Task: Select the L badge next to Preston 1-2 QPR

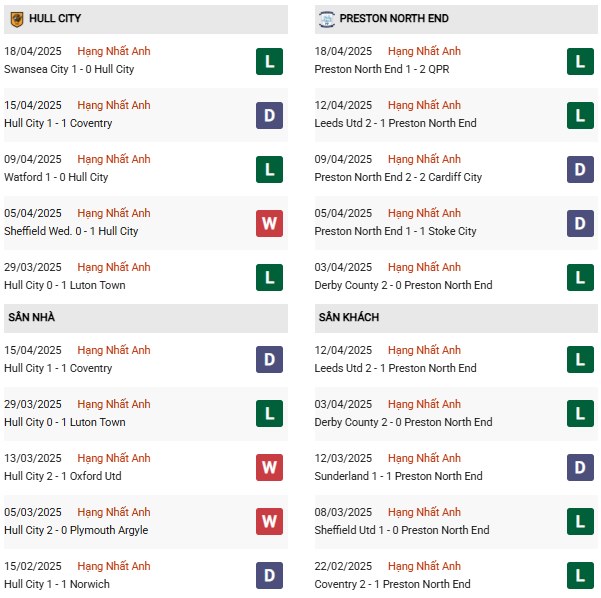Action: pos(579,61)
